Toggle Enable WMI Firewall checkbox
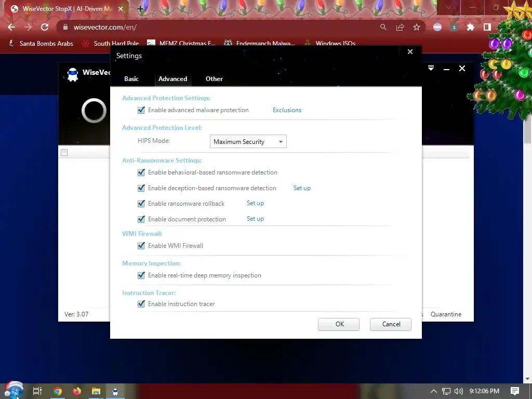The height and width of the screenshot is (399, 532). pyautogui.click(x=141, y=246)
